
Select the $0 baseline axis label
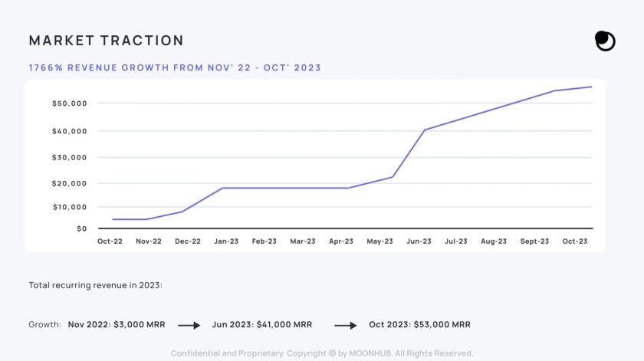pos(80,228)
